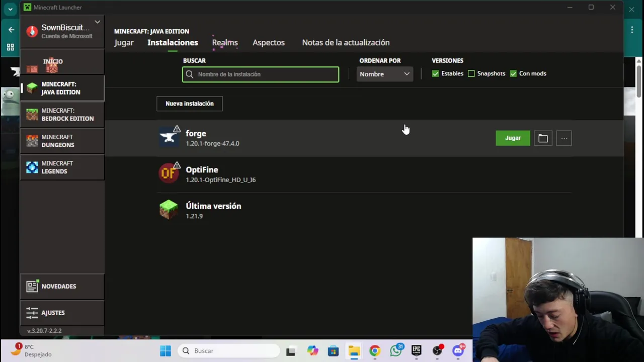Go to Inicio in the sidebar
This screenshot has height=362, width=644.
(62, 61)
